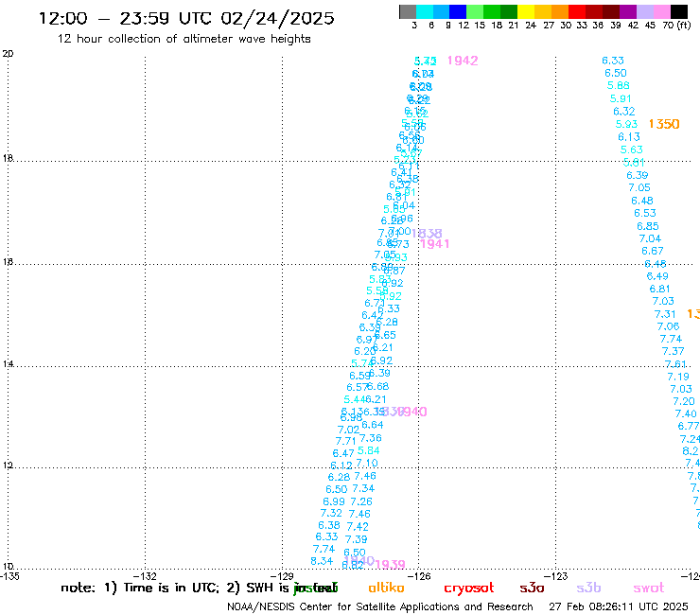The height and width of the screenshot is (615, 700).
Task: Select the wave height value '6.53'
Action: coord(645,213)
